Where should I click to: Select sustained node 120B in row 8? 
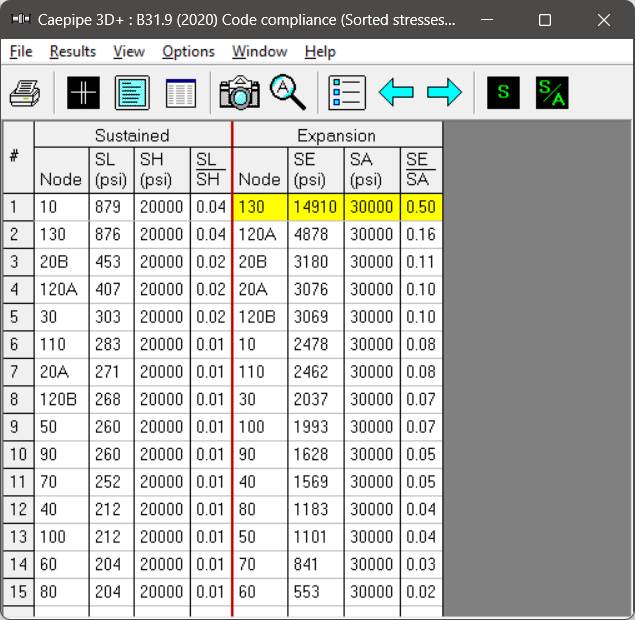[61, 399]
